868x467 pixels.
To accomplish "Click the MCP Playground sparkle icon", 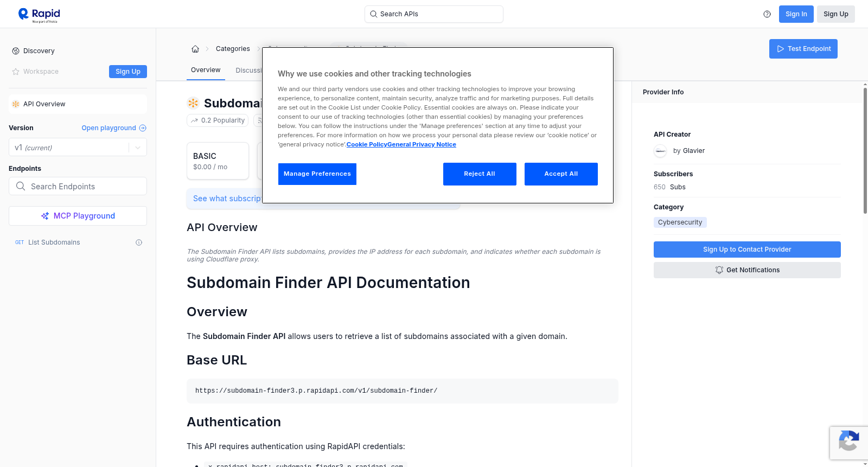I will pyautogui.click(x=45, y=216).
